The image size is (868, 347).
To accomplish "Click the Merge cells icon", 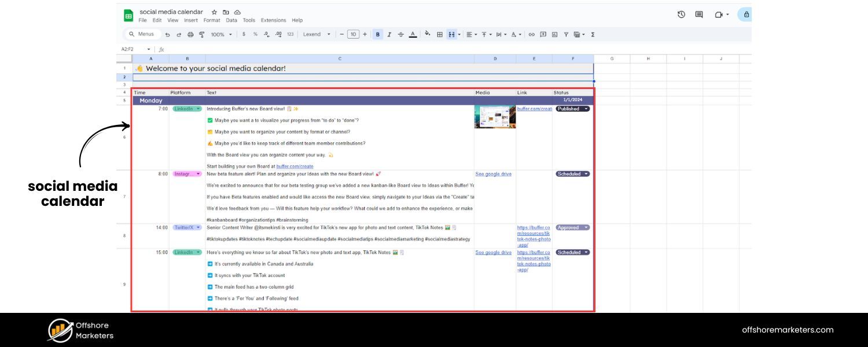I will coord(451,34).
